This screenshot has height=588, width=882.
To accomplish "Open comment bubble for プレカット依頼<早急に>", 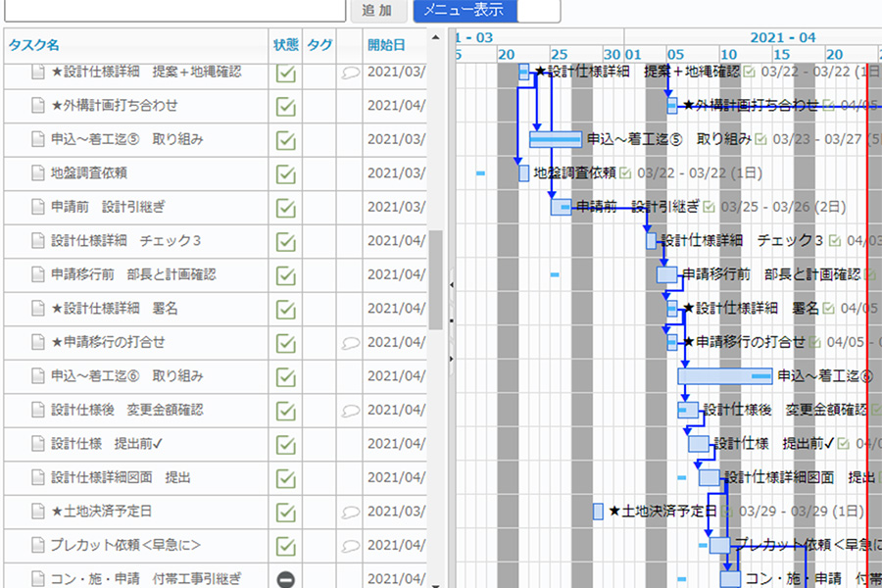I will [350, 546].
